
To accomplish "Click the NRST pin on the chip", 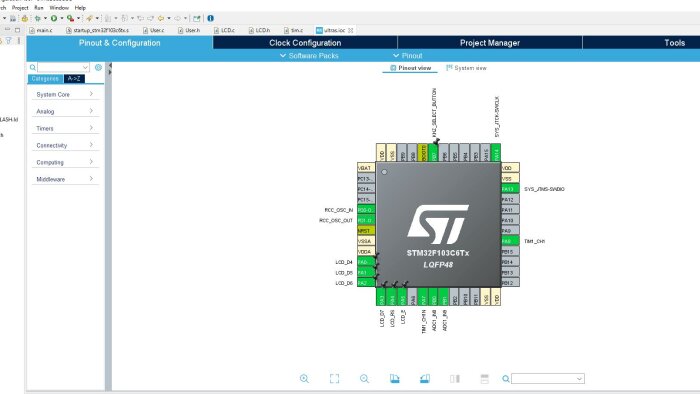I will 366,231.
